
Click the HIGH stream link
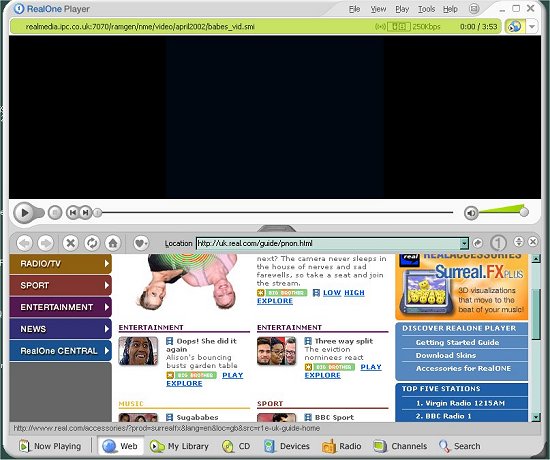[x=354, y=293]
